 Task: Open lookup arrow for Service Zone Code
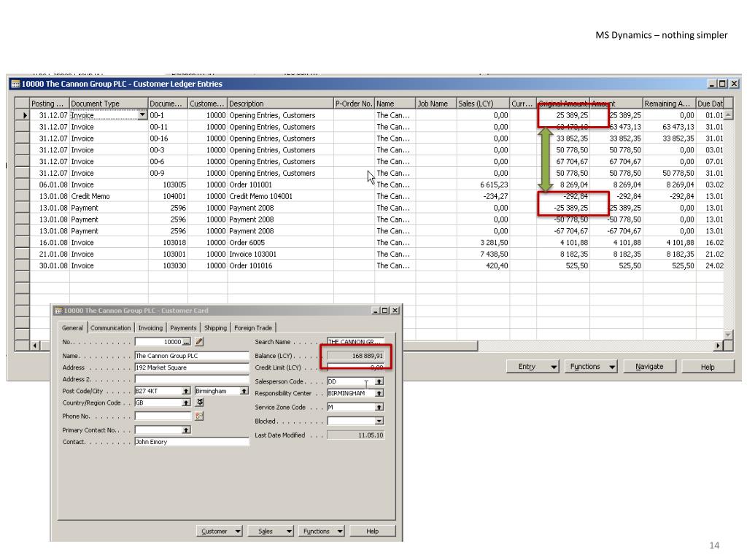coord(379,407)
